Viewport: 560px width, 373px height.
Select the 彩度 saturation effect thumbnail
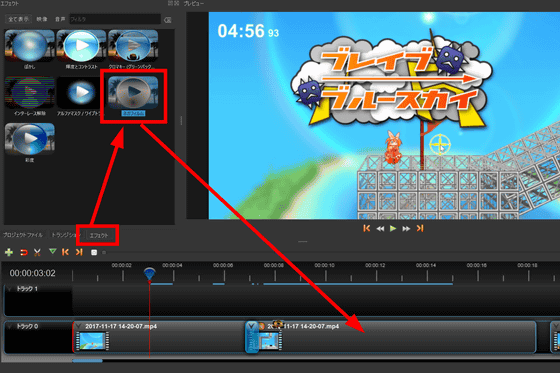click(30, 139)
